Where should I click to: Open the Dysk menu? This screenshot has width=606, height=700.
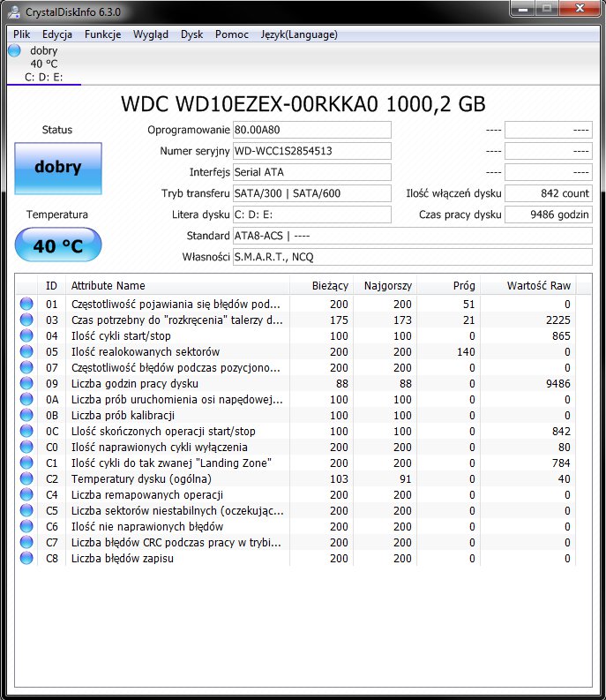[x=192, y=34]
